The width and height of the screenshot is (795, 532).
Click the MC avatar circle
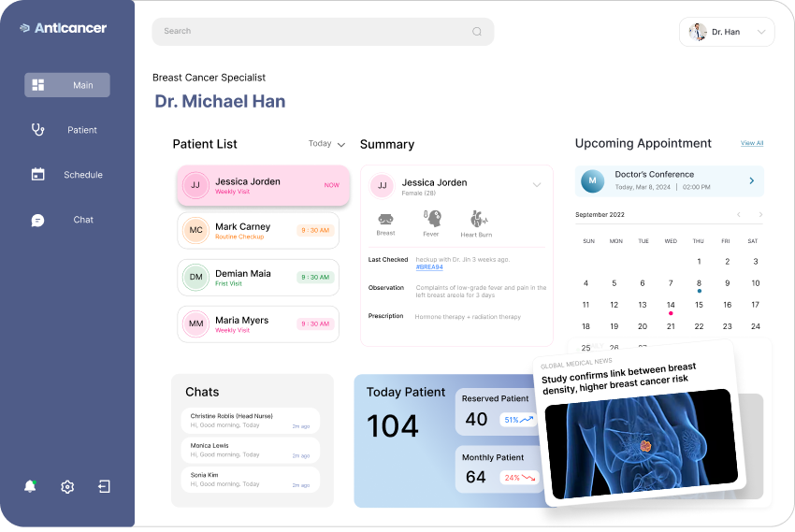(x=195, y=230)
